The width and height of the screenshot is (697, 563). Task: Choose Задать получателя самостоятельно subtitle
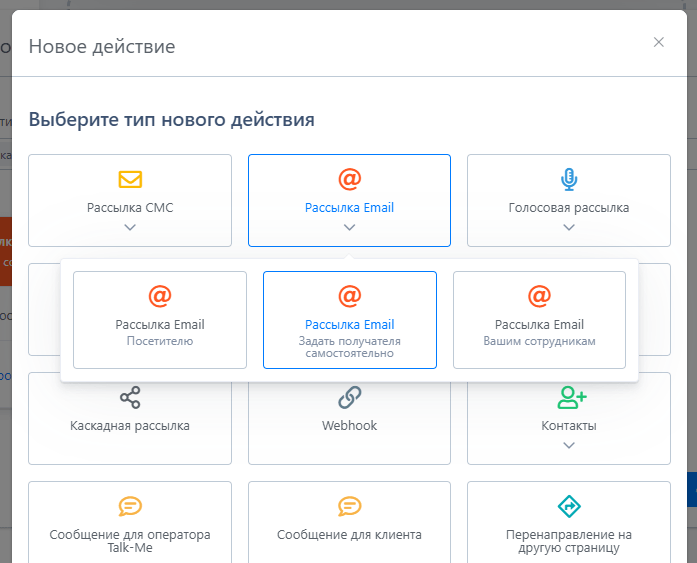click(x=350, y=347)
